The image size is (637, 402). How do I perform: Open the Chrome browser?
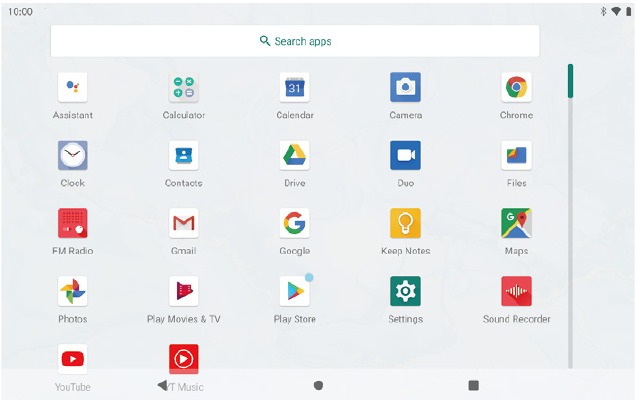tap(516, 87)
